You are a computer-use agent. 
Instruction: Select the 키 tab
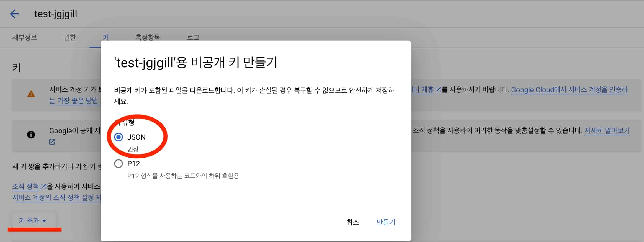(106, 37)
